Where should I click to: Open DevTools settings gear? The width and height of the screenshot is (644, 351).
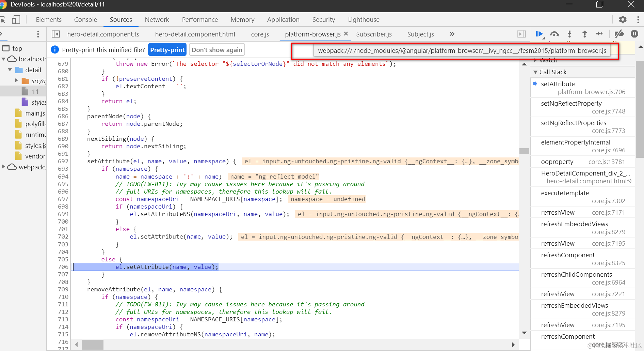pos(623,19)
